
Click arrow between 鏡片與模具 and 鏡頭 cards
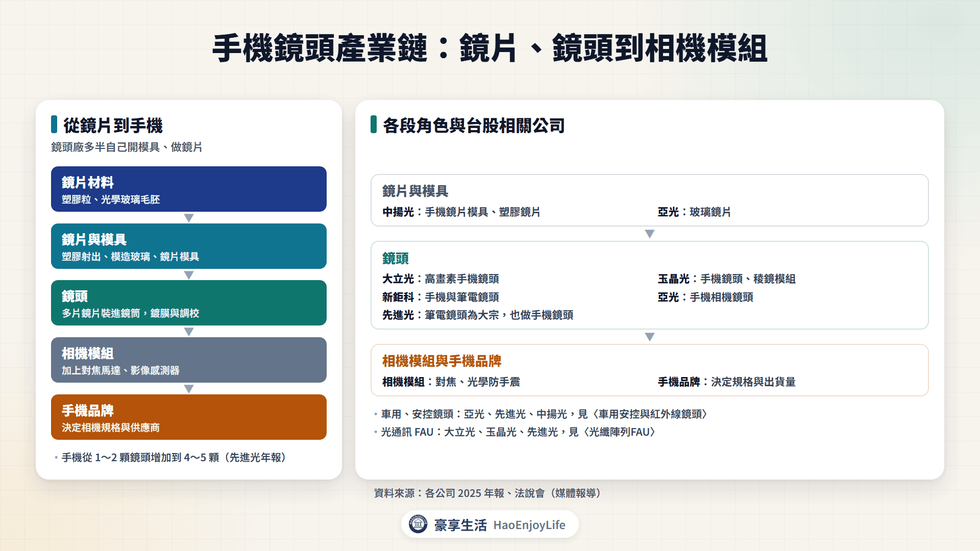point(650,234)
